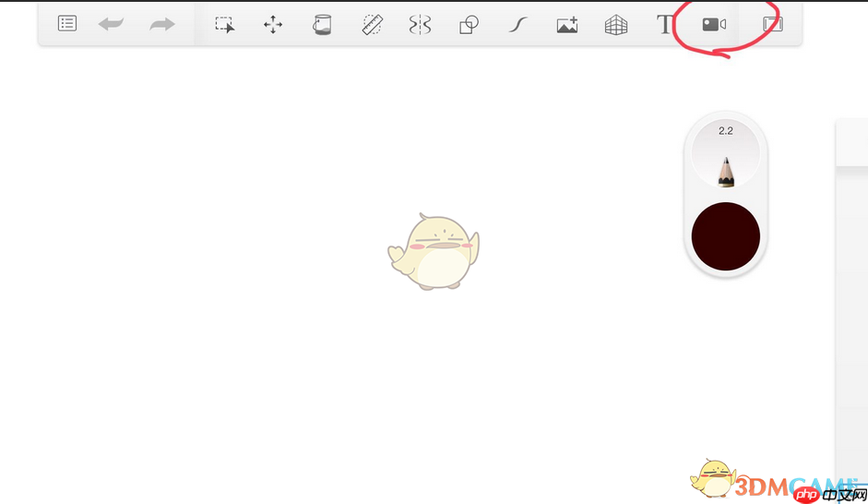Click the Redo arrow

[162, 24]
